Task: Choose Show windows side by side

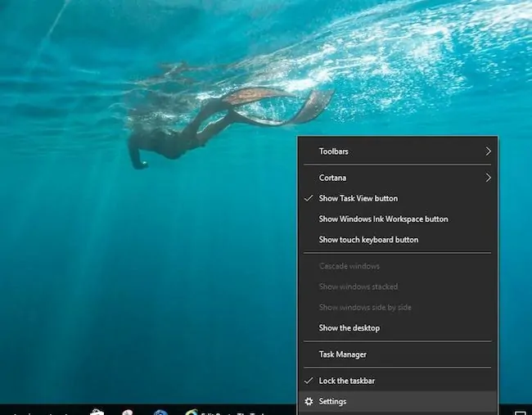Action: point(397,308)
